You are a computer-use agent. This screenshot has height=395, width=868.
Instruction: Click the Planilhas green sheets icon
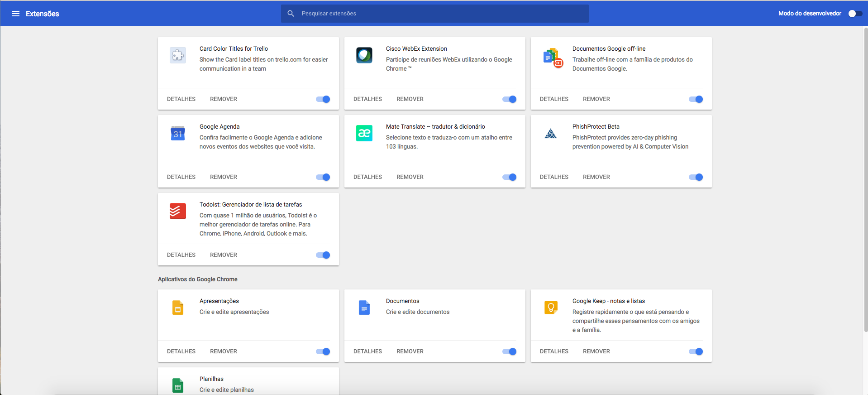(x=178, y=385)
